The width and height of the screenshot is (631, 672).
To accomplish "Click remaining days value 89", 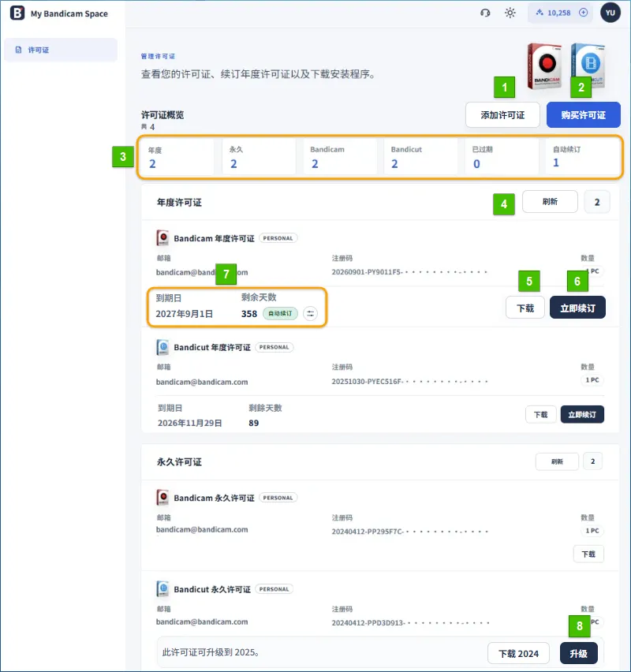I will (x=254, y=423).
